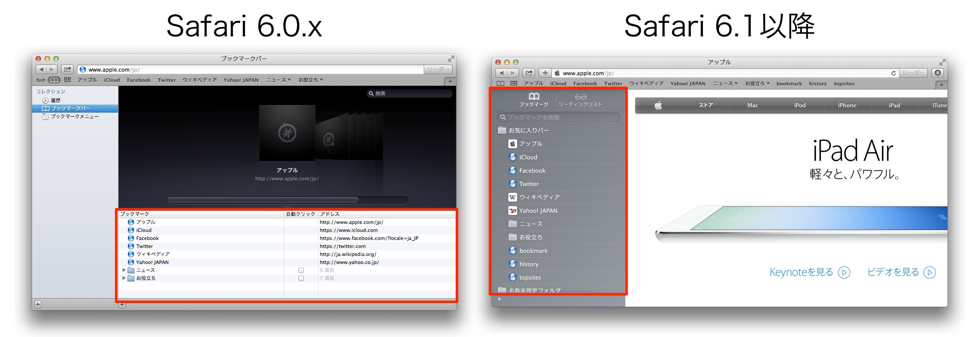Click Back arrow in Safari 6.1 window
Viewport: 980px width, 337px height.
point(502,73)
